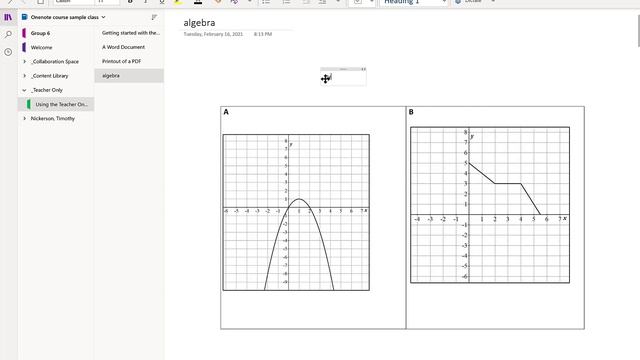The width and height of the screenshot is (640, 360).
Task: Click the sort pages icon
Action: 154,17
